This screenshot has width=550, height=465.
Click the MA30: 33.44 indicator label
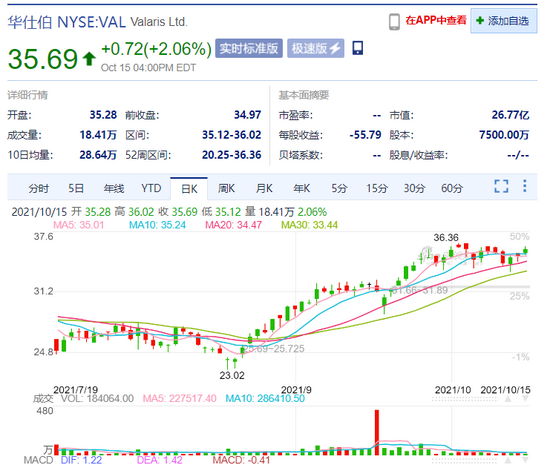[309, 225]
